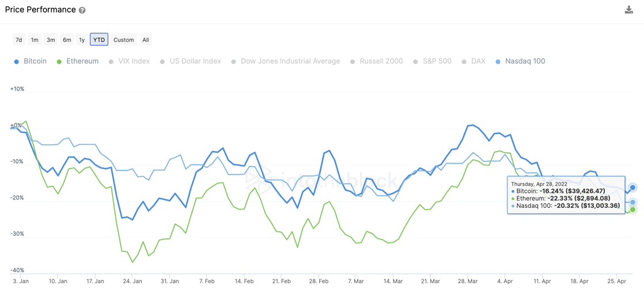Switch to the 1y range

tap(82, 40)
